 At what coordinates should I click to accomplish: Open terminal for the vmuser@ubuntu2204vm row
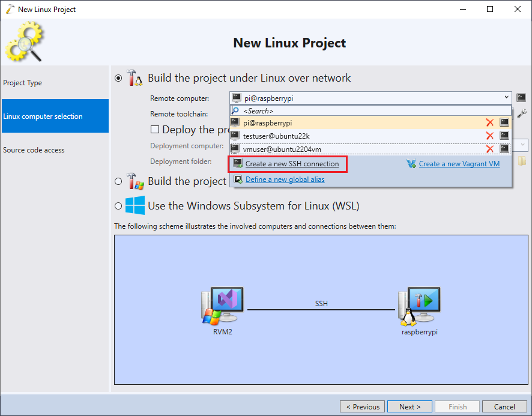504,148
